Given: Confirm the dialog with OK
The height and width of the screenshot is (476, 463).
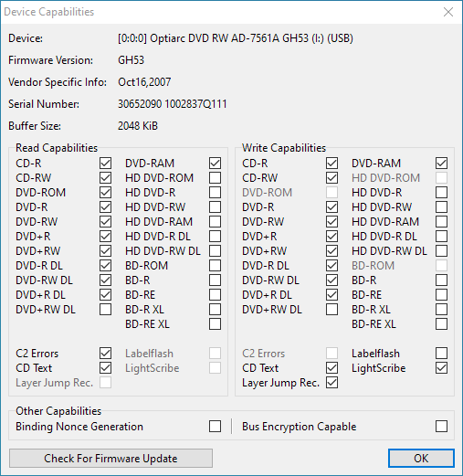Looking at the screenshot, I should pos(421,458).
